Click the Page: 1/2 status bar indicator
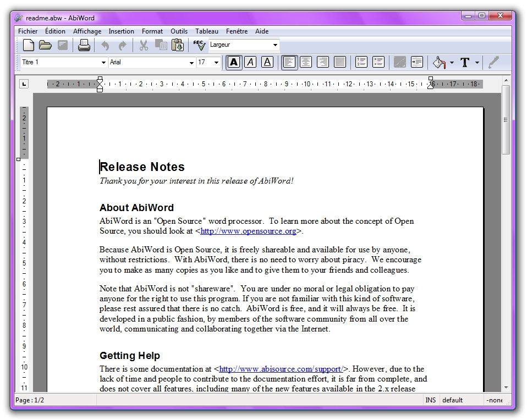This screenshot has height=420, width=527. click(x=30, y=400)
